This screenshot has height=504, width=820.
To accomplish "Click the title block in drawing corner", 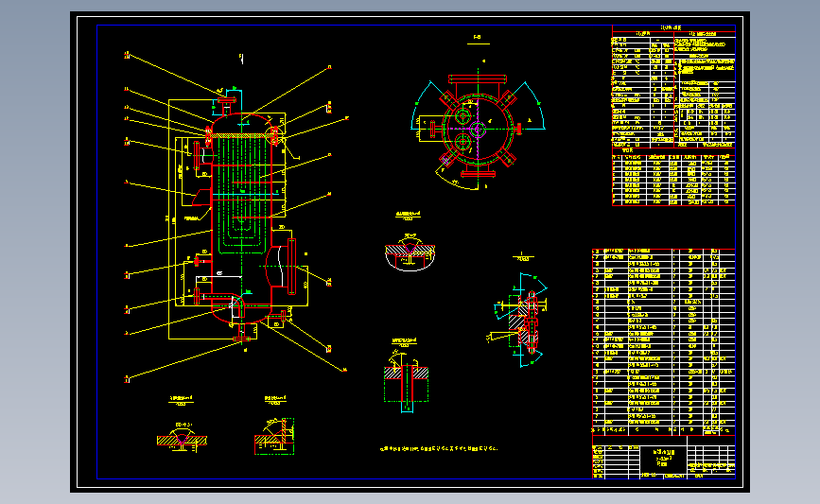I will coord(664,457).
